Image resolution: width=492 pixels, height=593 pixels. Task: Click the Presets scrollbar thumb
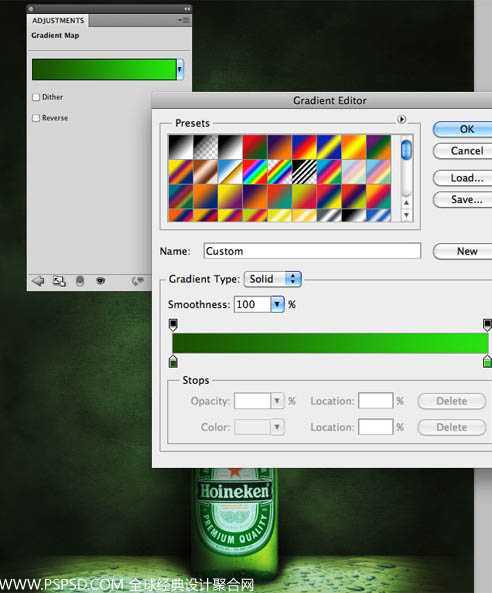pos(406,150)
